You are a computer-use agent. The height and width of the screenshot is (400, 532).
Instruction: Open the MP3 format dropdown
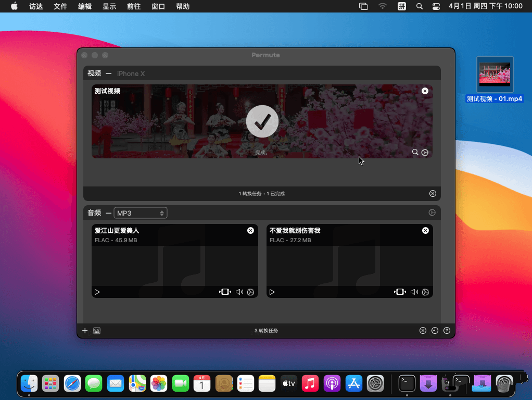141,213
